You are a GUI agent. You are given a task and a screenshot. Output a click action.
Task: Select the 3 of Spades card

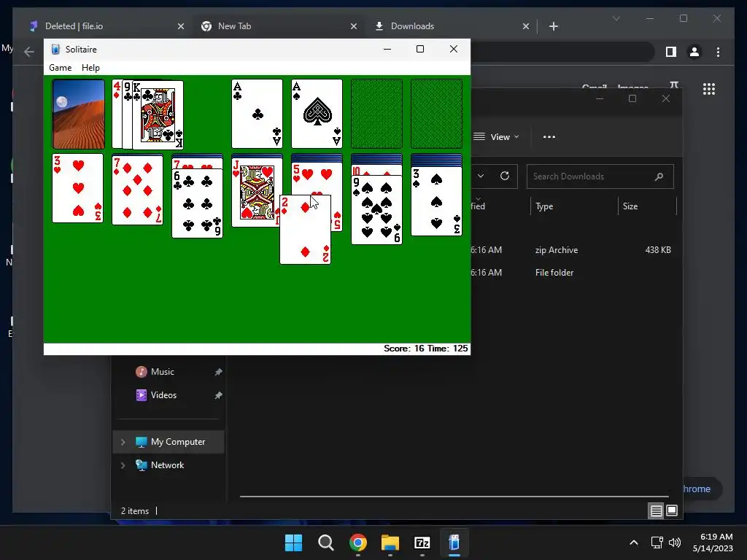[x=436, y=201]
